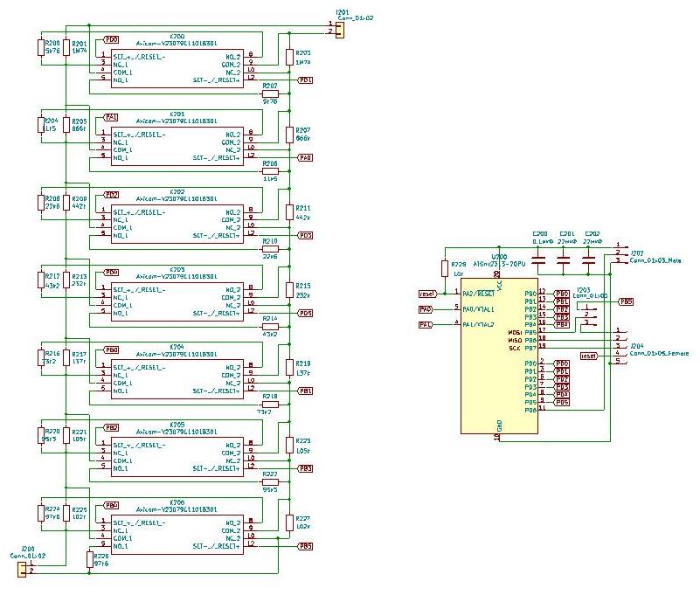The width and height of the screenshot is (700, 595).
Task: Select the PB3 label right of relay K205
Action: click(306, 469)
